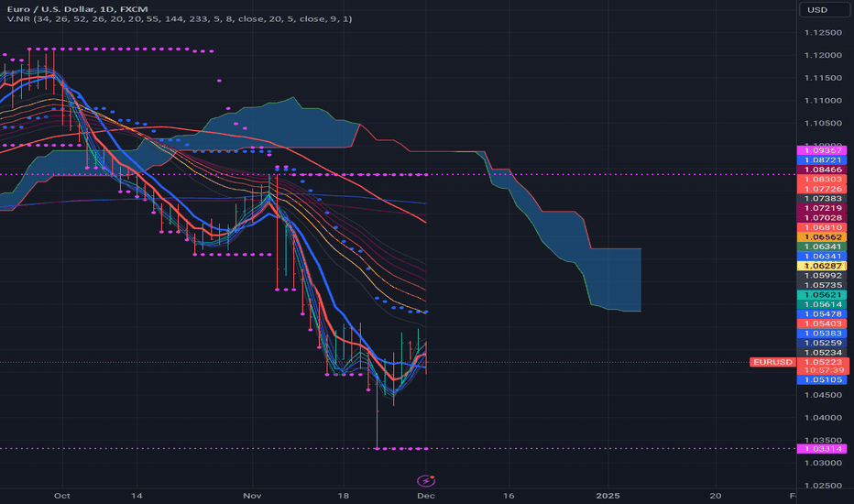Screen dimensions: 854x504
Task: Click the 2025 label on time axis
Action: (608, 496)
